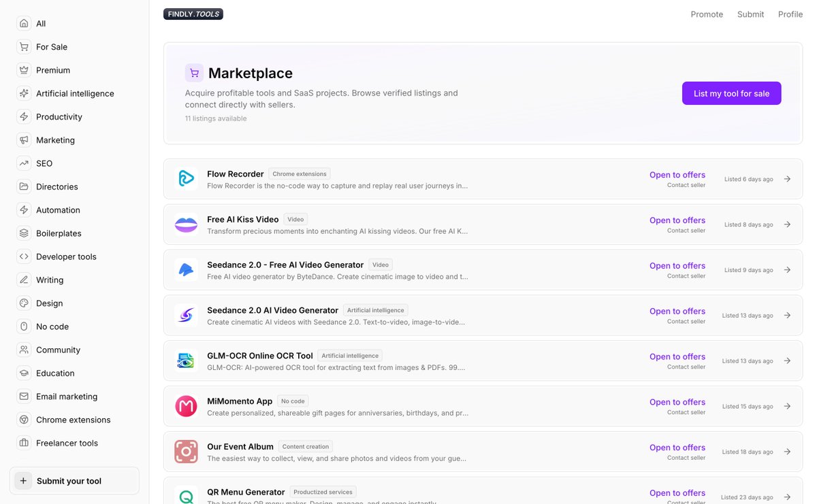Select the Artificial intelligence sidebar label
817x504 pixels.
[75, 94]
